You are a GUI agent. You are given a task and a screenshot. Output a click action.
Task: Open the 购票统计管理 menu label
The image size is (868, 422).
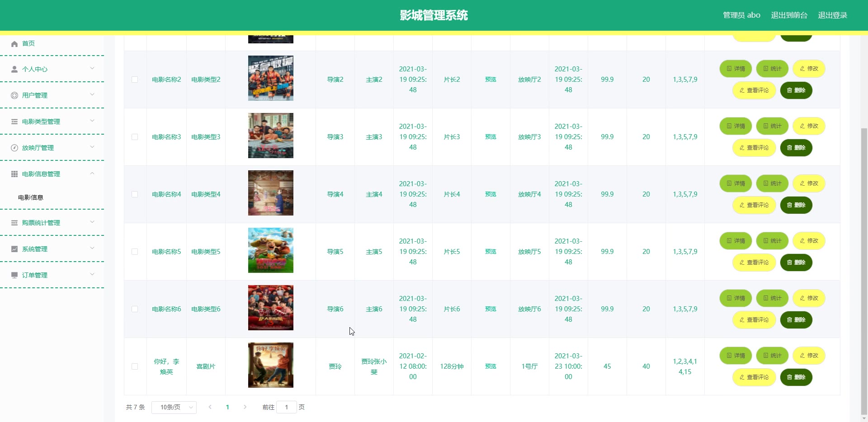[41, 223]
